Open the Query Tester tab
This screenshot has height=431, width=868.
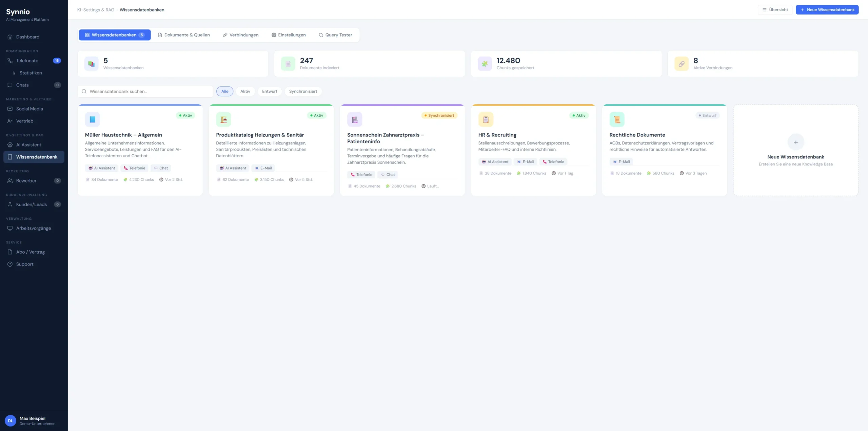pyautogui.click(x=335, y=35)
